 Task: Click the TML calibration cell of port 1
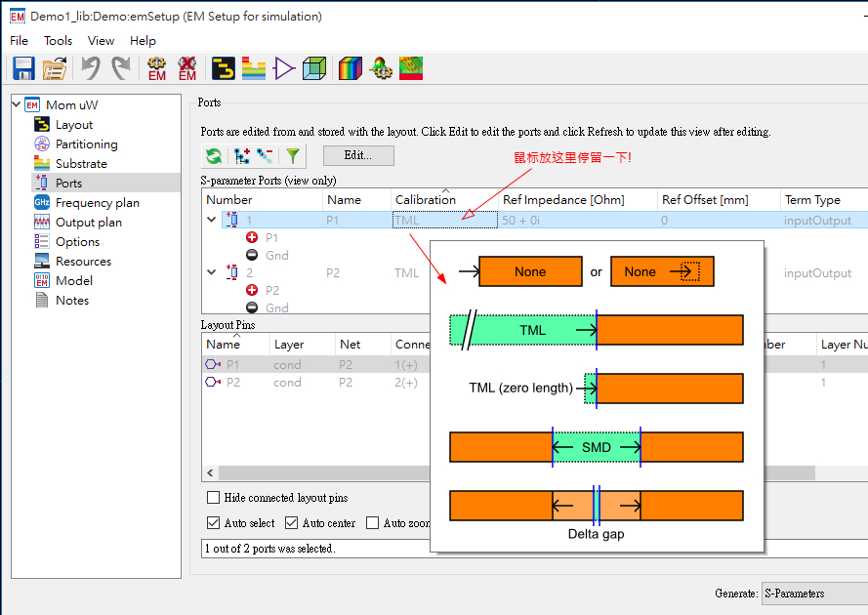tap(444, 220)
